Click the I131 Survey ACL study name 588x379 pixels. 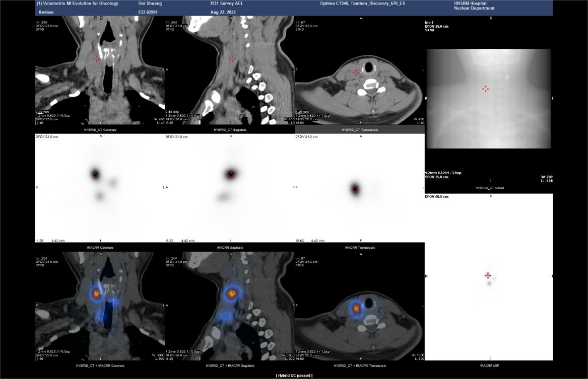[x=227, y=4]
